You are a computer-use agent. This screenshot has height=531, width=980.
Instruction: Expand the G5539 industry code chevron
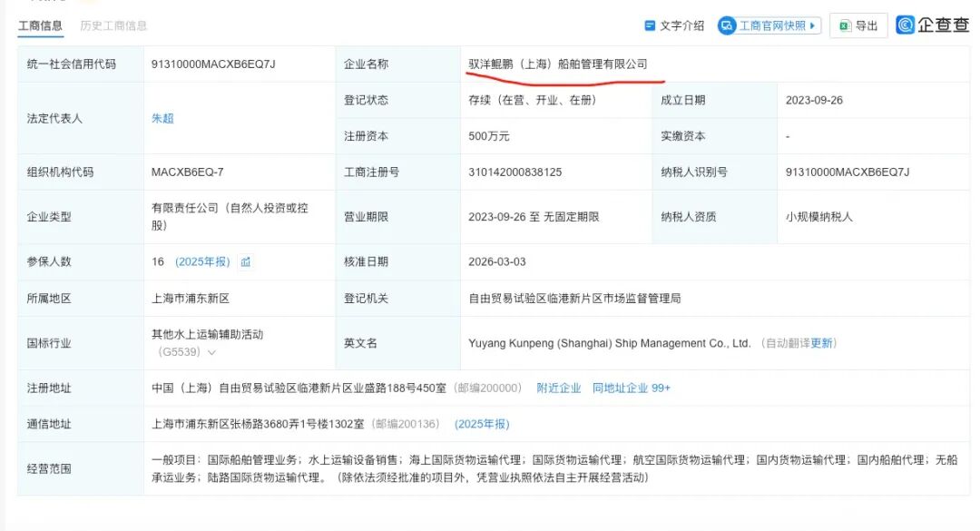tap(211, 352)
